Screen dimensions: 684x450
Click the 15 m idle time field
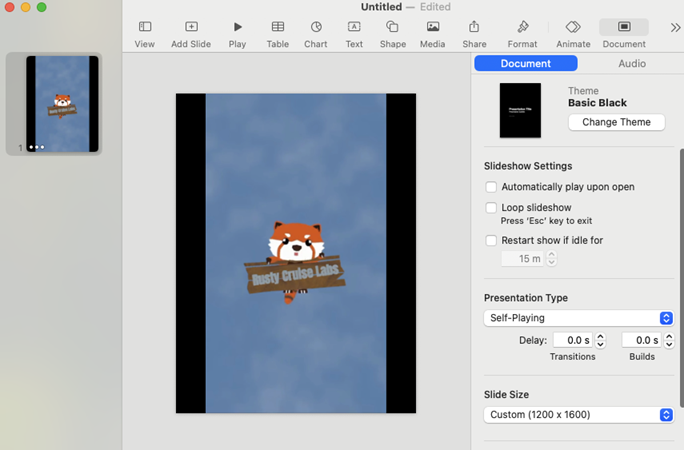point(522,259)
